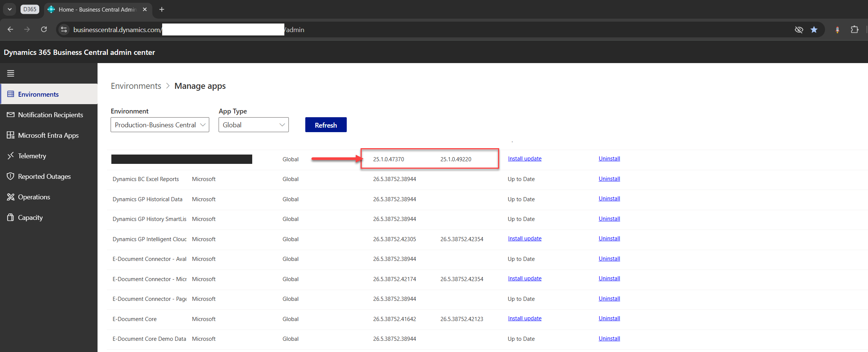Select the E-Document Core Demo Data name
The image size is (868, 352).
(149, 339)
